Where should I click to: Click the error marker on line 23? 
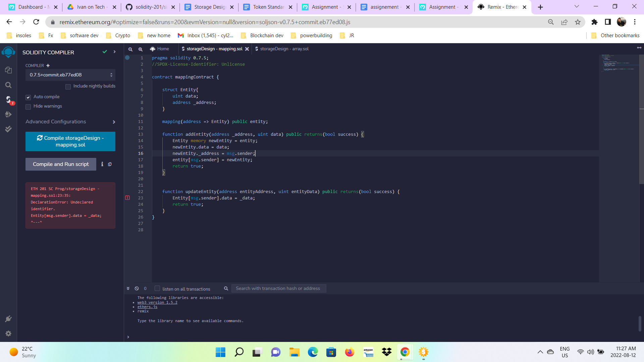tap(127, 198)
